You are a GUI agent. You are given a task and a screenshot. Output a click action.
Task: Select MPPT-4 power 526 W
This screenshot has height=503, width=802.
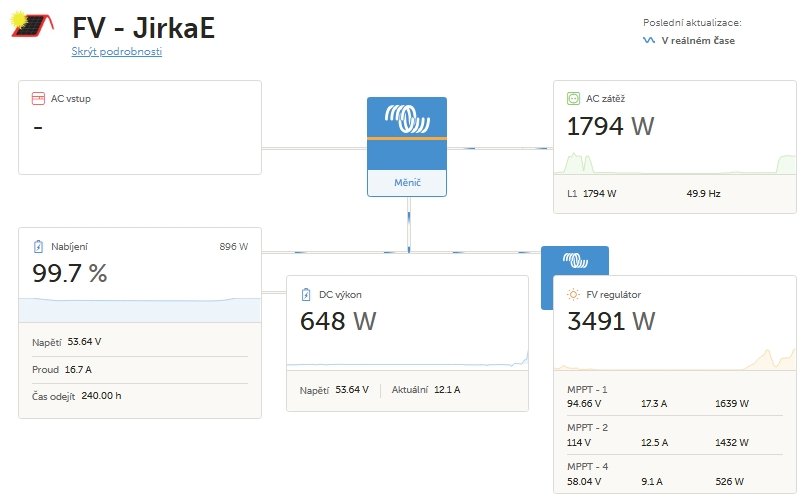tap(729, 482)
